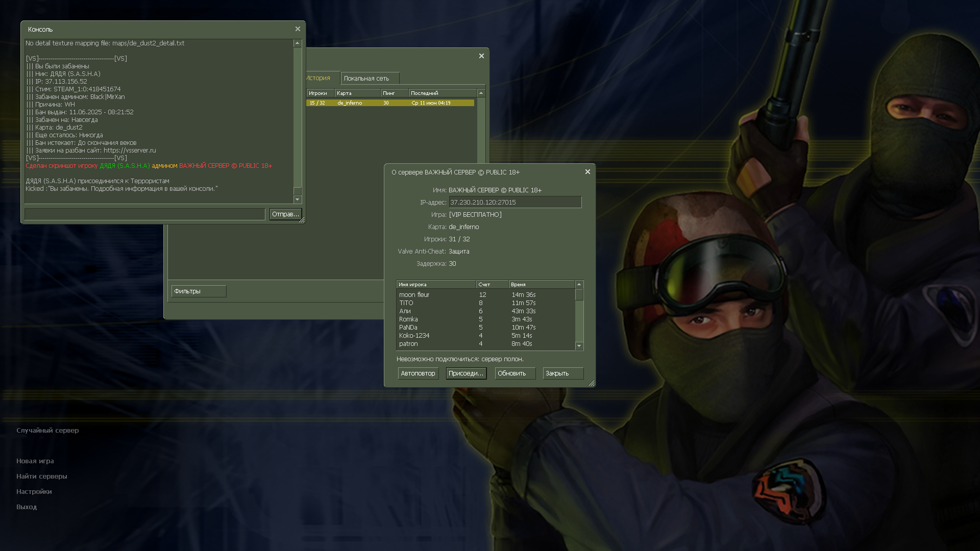980x551 pixels.
Task: Sort server list by Пинг column
Action: [395, 93]
